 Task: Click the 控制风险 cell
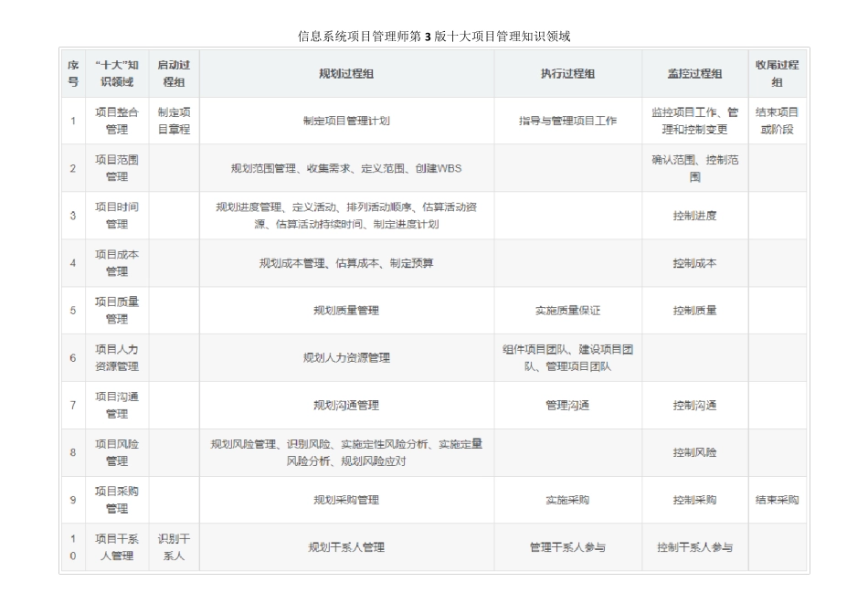pos(694,452)
